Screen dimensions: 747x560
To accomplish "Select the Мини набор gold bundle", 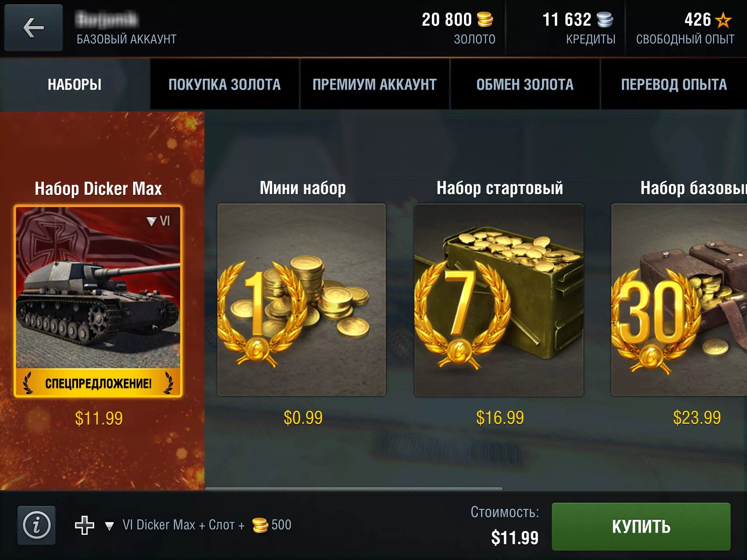I will coord(302,300).
